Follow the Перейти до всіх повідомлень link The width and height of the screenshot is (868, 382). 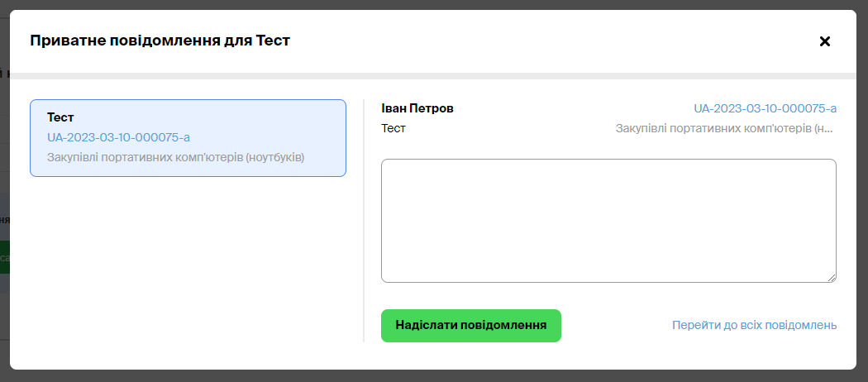coord(754,325)
